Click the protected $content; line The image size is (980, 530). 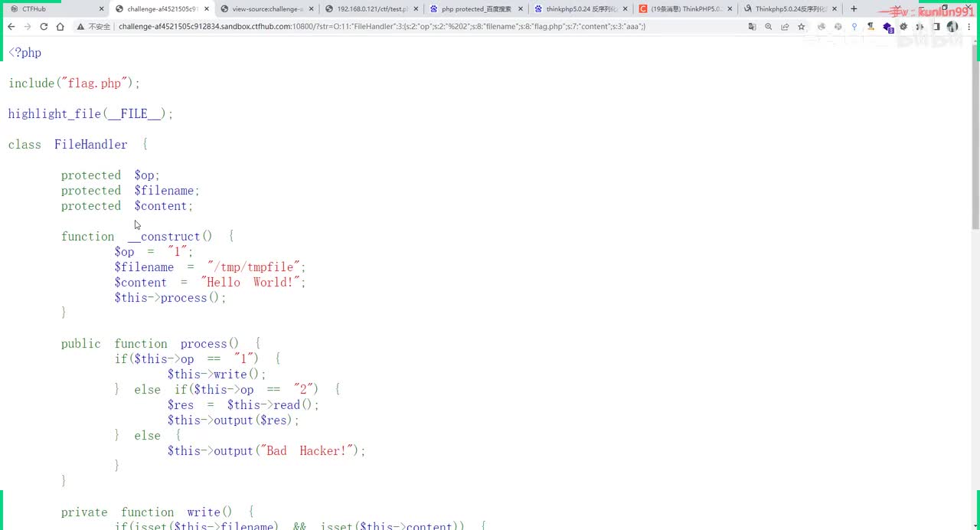127,205
